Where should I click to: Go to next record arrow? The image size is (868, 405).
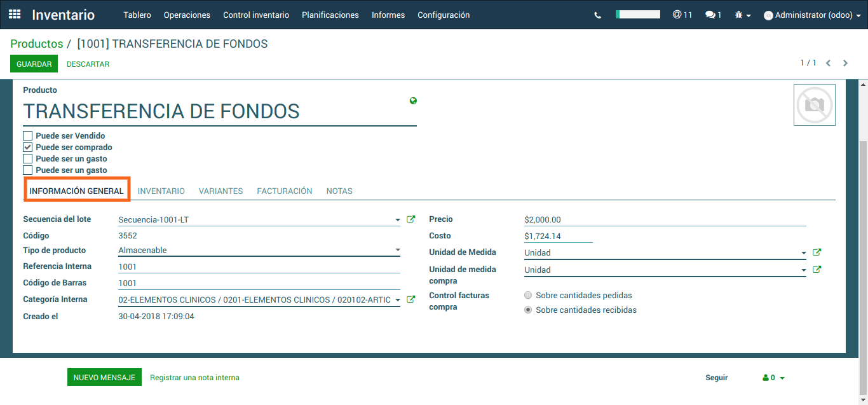point(845,63)
